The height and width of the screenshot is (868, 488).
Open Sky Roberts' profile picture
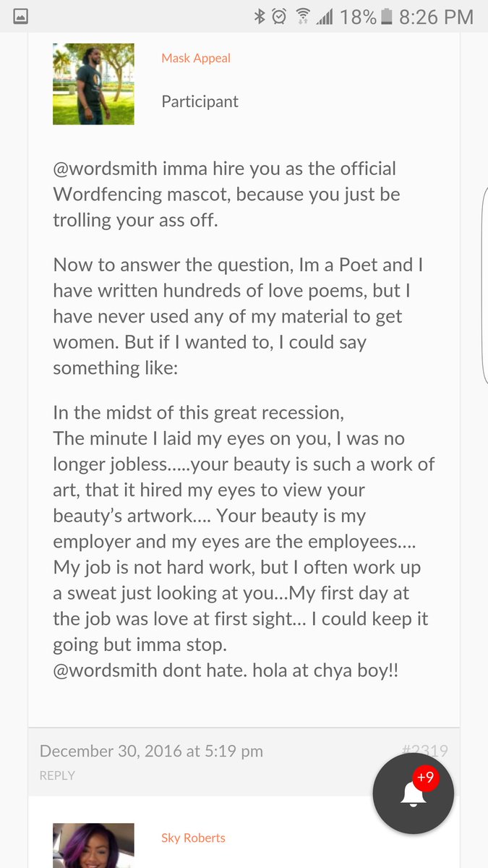pos(93,846)
